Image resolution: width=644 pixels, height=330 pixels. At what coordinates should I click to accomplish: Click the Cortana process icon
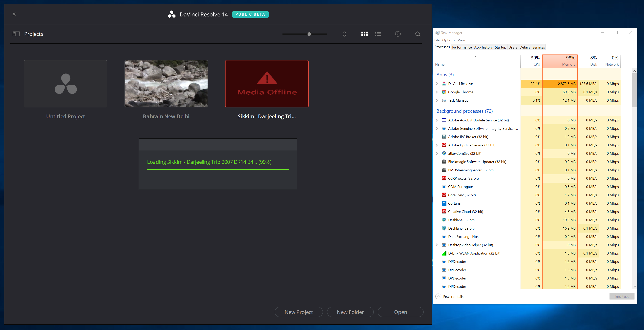coord(444,203)
